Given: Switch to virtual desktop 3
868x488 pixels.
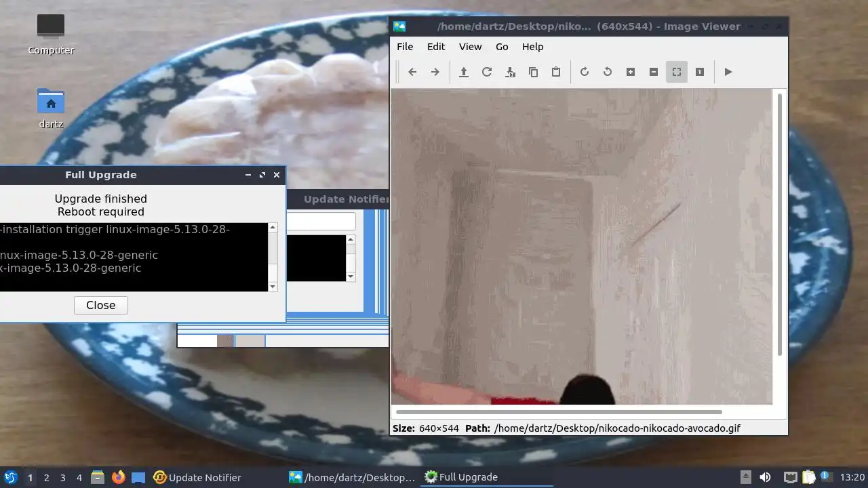Looking at the screenshot, I should click(x=62, y=477).
